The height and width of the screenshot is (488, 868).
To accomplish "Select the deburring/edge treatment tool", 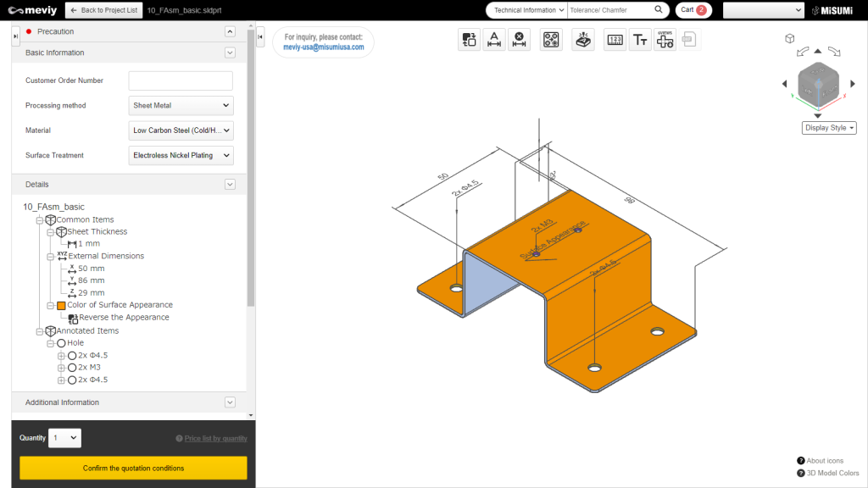I will pos(582,39).
